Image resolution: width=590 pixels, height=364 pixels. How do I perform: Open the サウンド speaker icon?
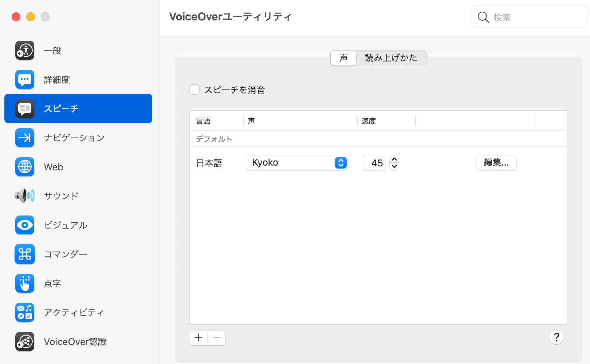[25, 196]
